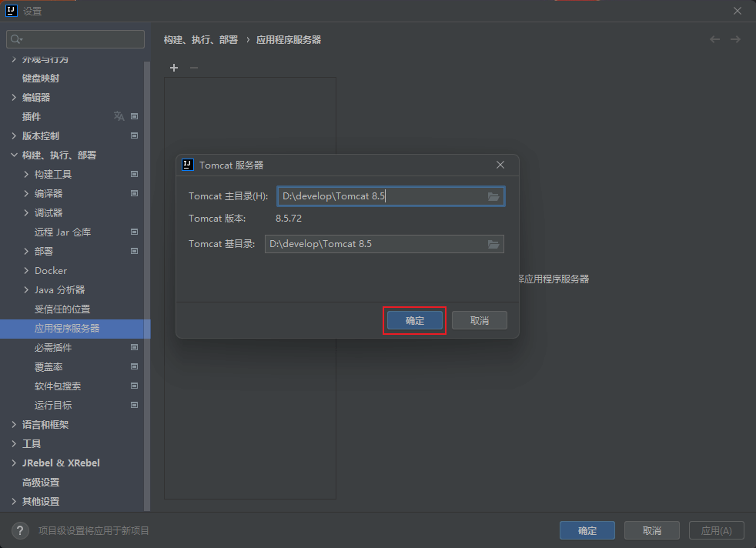Expand the Docker node
Viewport: 756px width, 548px height.
point(26,270)
